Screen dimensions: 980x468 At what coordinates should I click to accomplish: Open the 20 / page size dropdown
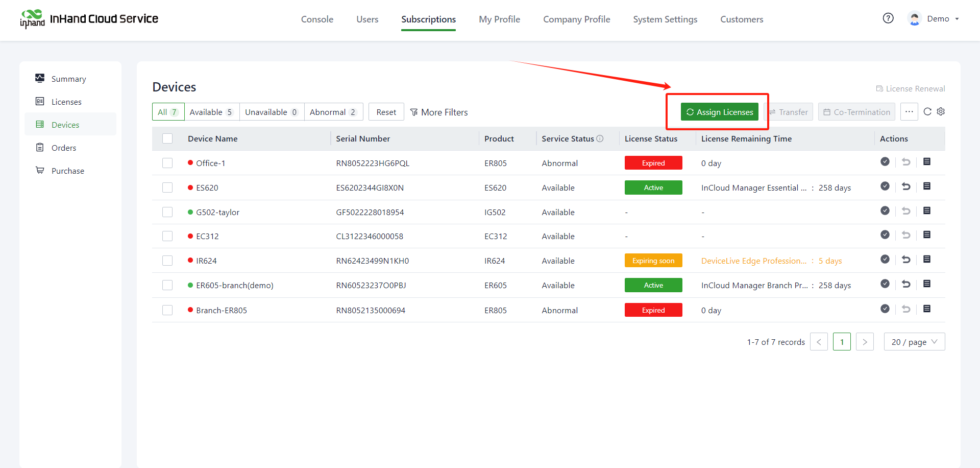(914, 342)
